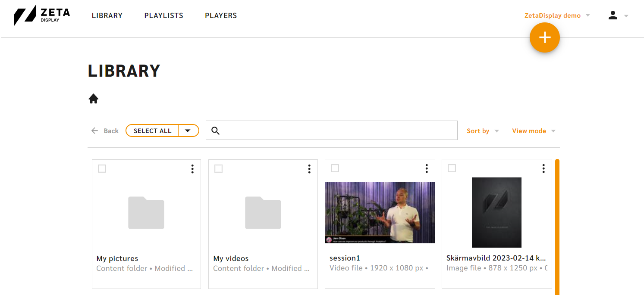Go to the Playlists menu

point(164,16)
